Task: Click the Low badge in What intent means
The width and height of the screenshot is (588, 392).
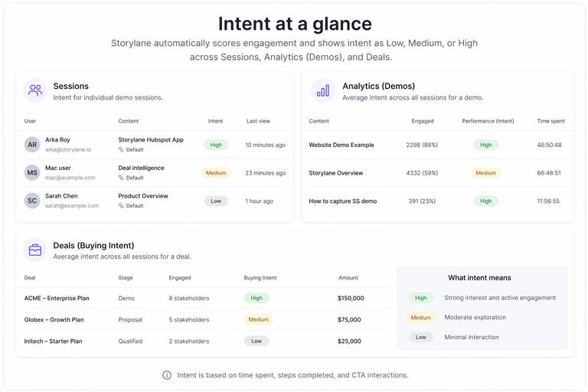Action: tap(421, 337)
